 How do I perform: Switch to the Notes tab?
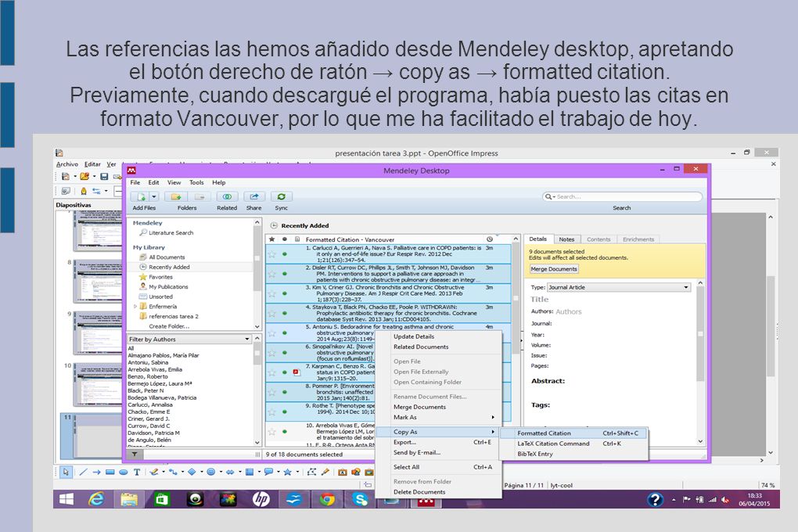(566, 239)
